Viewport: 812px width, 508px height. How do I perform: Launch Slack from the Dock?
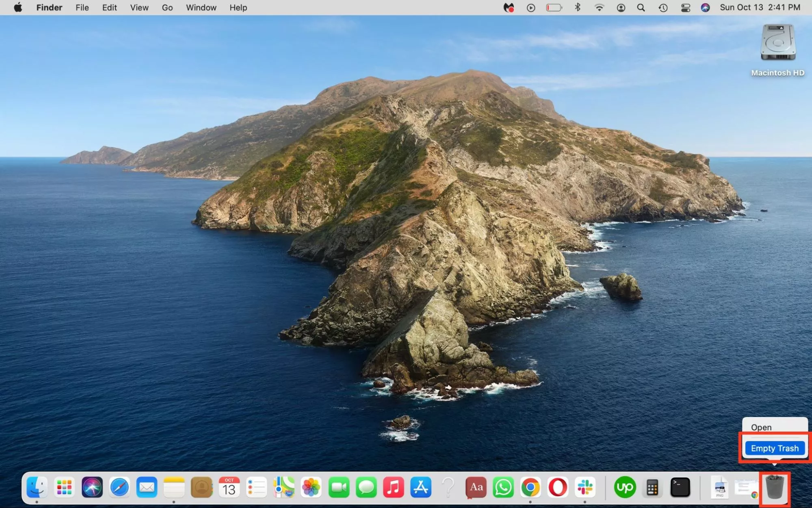(585, 487)
